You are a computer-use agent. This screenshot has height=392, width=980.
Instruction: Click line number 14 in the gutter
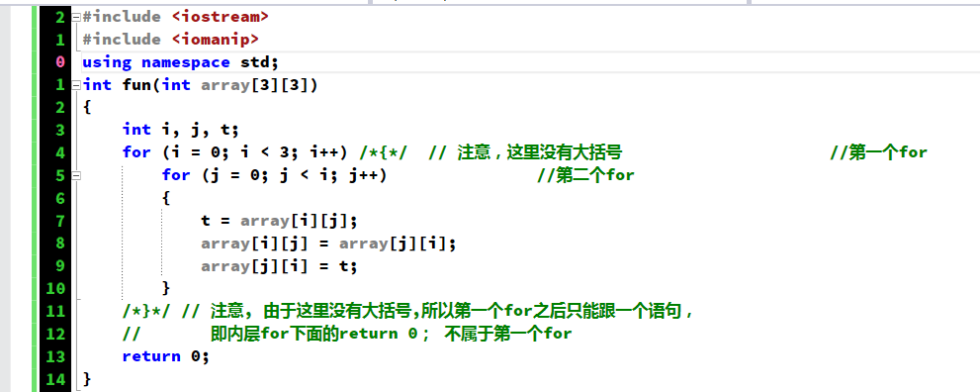pos(55,379)
